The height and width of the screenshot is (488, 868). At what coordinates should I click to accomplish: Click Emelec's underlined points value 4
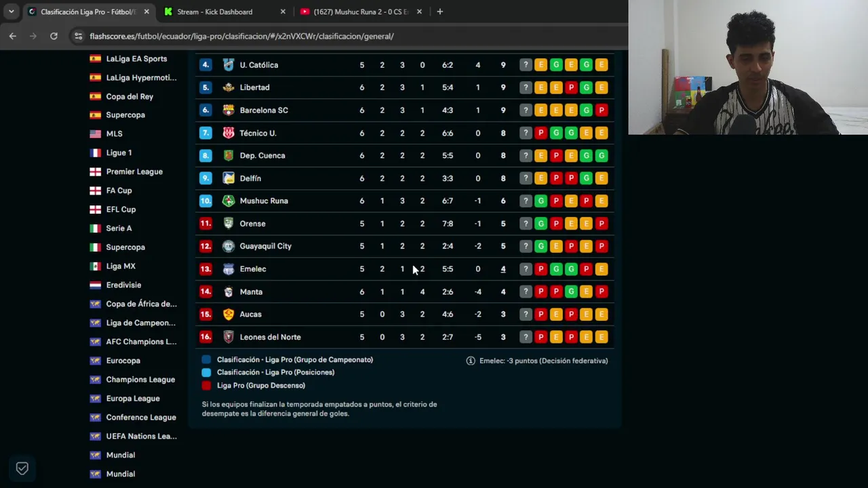click(503, 269)
